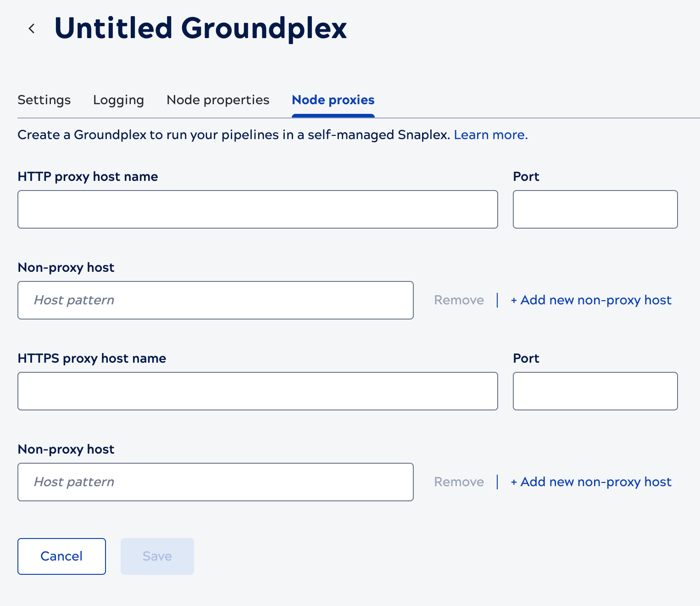Click the Port field for HTTP proxy
This screenshot has width=700, height=606.
point(595,209)
